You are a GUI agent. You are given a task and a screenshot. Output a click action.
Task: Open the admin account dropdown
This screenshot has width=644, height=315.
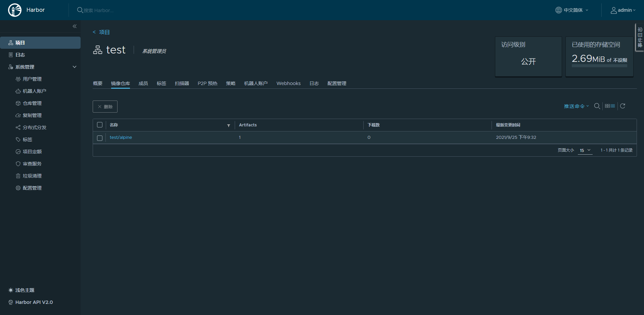point(623,10)
